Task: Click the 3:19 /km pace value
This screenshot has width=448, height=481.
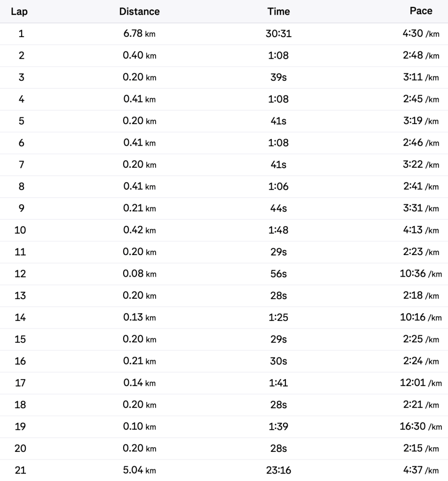Action: pos(421,121)
